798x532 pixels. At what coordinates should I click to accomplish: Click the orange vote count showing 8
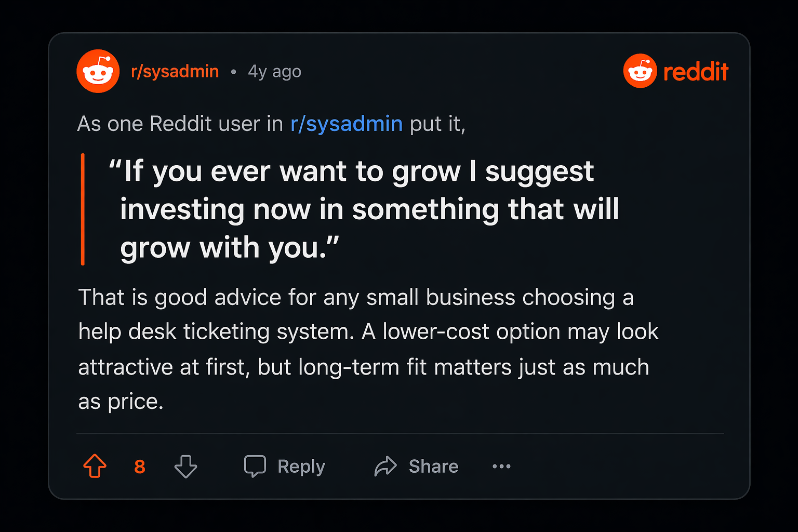139,466
